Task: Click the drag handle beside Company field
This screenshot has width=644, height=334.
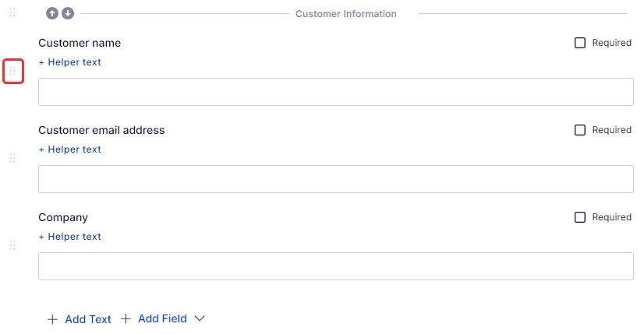Action: click(x=12, y=245)
